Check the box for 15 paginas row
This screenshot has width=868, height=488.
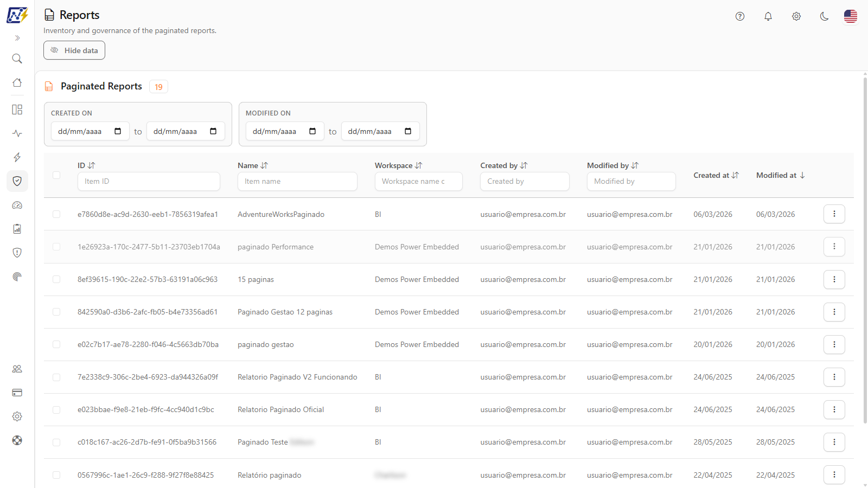56,279
